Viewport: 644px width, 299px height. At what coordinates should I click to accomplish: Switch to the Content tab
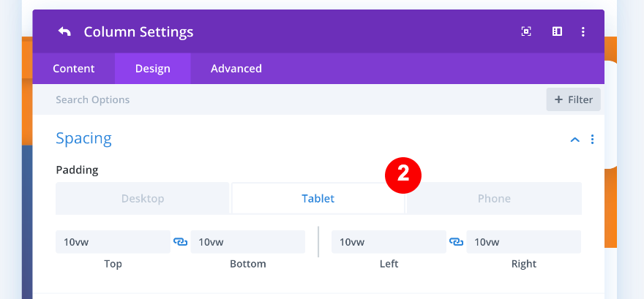point(73,69)
